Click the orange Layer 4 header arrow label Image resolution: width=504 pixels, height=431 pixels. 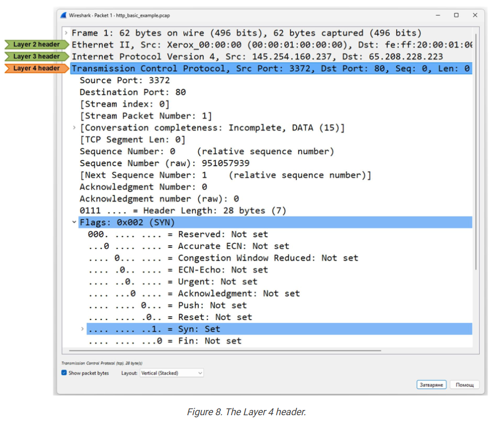[x=36, y=68]
